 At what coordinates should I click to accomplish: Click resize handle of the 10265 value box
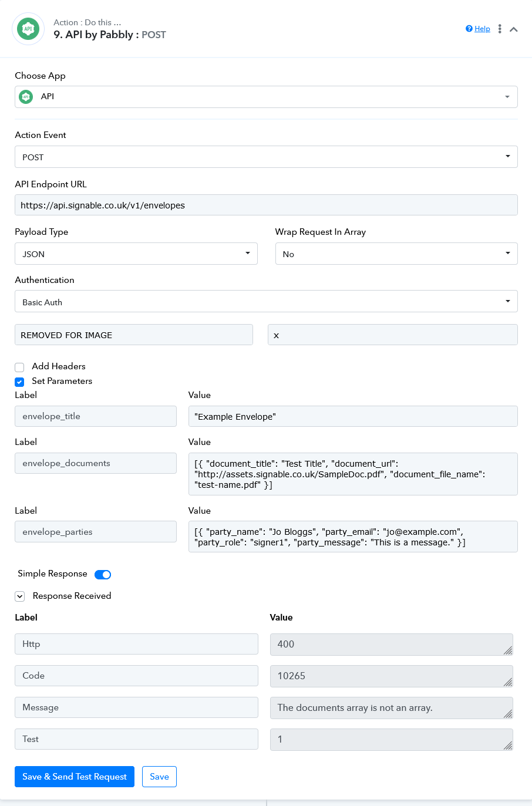(508, 682)
